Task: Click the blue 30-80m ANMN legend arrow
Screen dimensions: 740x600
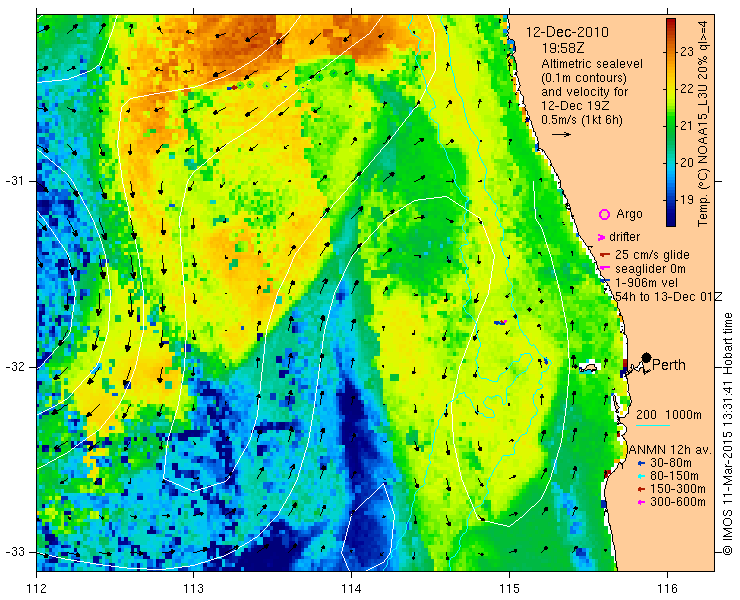Action: [x=641, y=464]
